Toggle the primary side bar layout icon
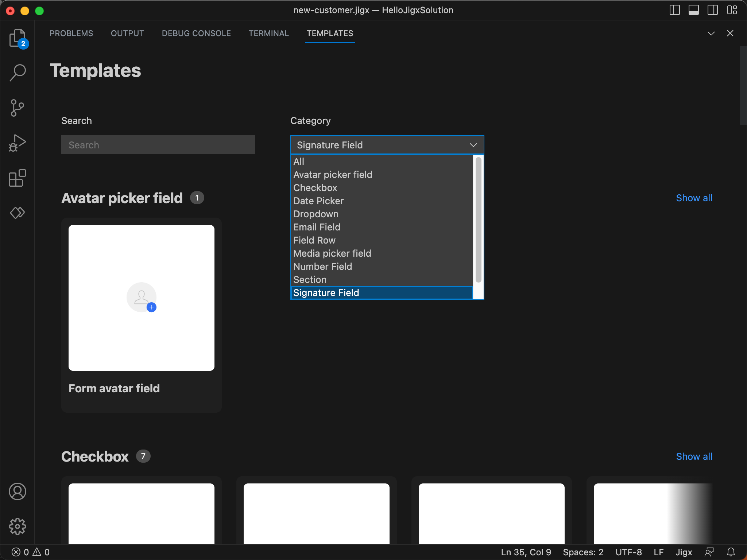Screen dimensions: 747x560 tap(675, 10)
